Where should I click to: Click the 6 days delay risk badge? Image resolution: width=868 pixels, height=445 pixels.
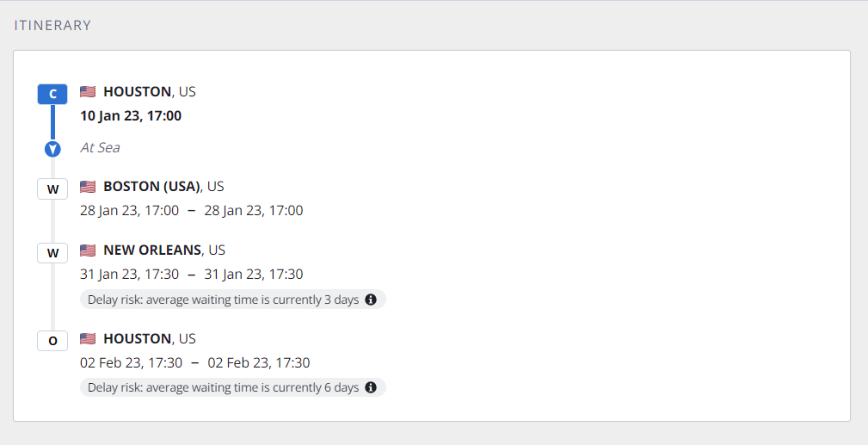[224, 387]
